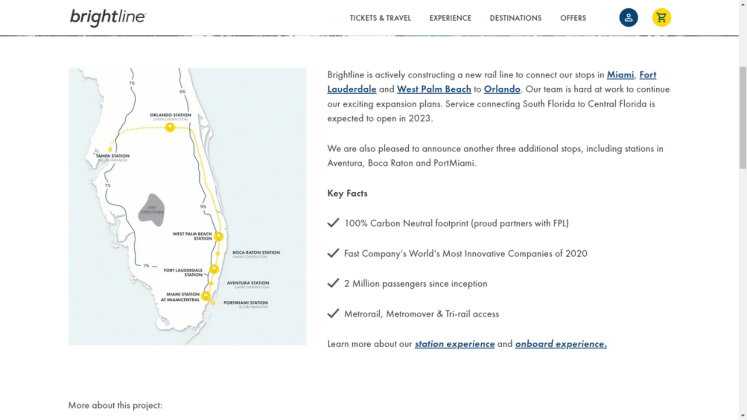Click the checkmark beside Fast Company fact
The image size is (747, 420).
click(333, 253)
